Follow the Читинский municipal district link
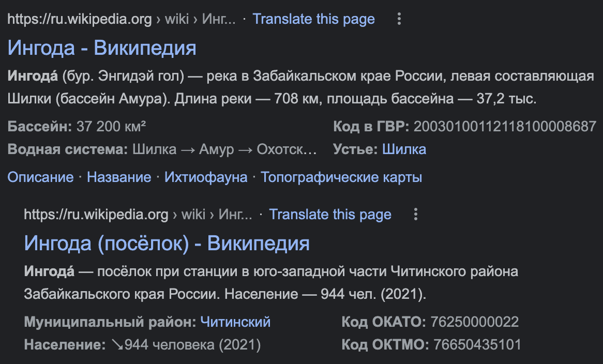 pyautogui.click(x=235, y=322)
